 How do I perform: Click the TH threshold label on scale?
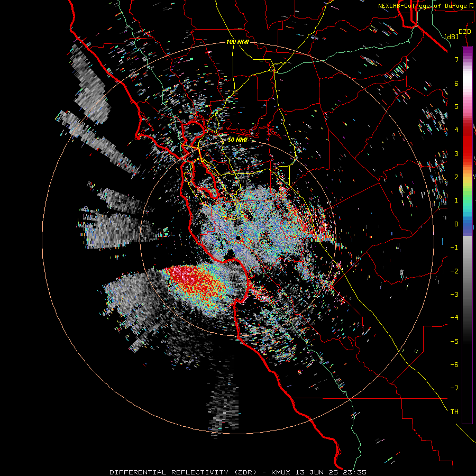[x=454, y=412]
